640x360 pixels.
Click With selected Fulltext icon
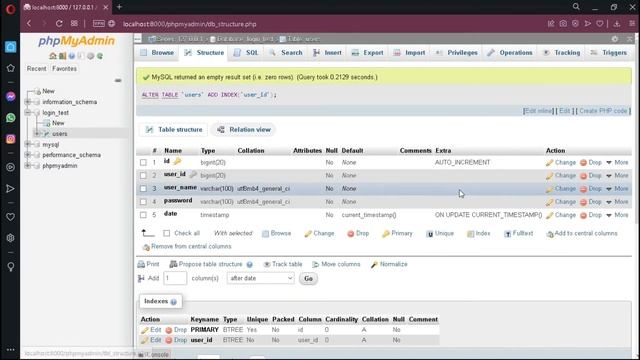[507, 234]
